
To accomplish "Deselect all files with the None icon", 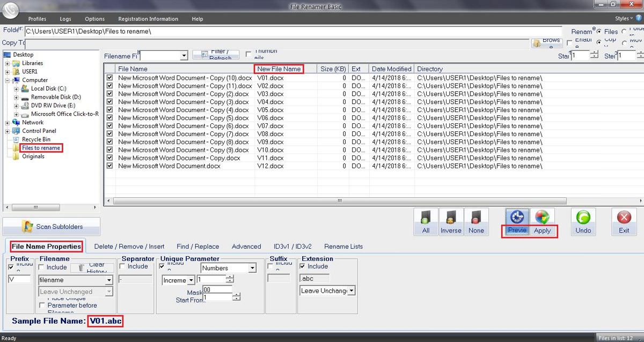I will pos(477,221).
